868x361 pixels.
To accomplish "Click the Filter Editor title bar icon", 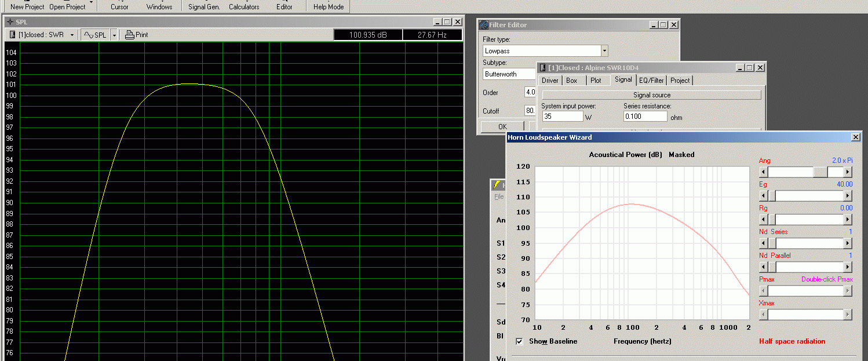I will click(x=484, y=25).
